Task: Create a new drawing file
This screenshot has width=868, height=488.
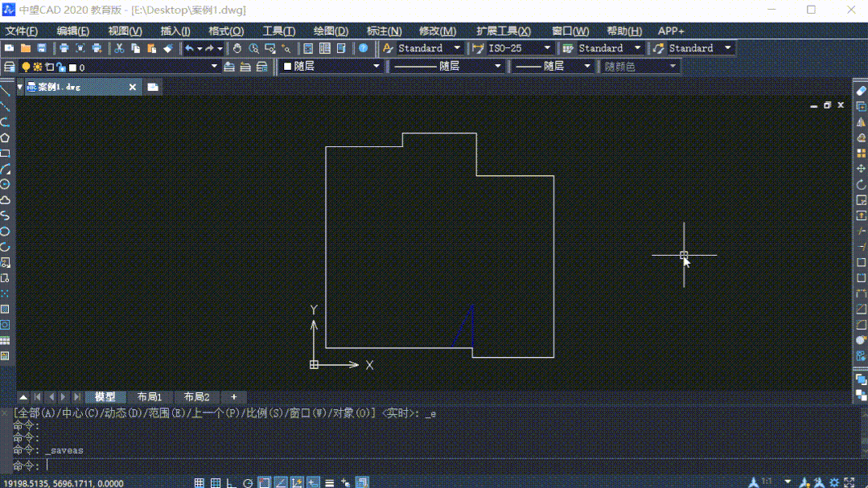Action: pos(10,49)
